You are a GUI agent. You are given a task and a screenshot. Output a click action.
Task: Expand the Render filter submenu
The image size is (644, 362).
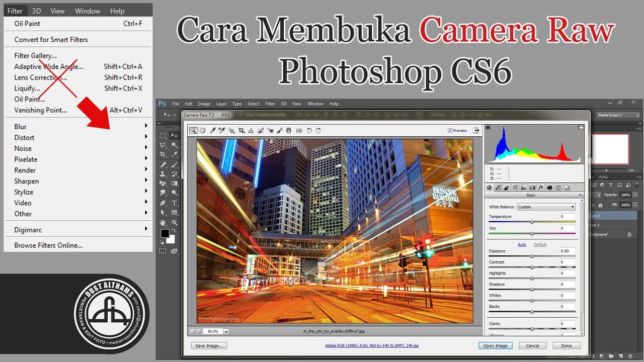click(x=78, y=170)
